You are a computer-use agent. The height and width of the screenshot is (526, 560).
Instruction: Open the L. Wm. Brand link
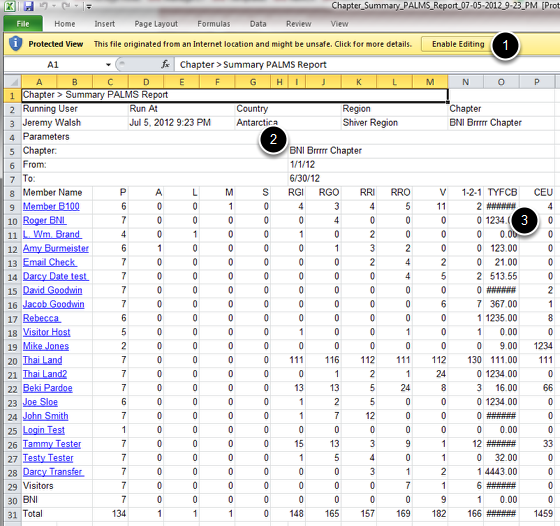coord(52,234)
